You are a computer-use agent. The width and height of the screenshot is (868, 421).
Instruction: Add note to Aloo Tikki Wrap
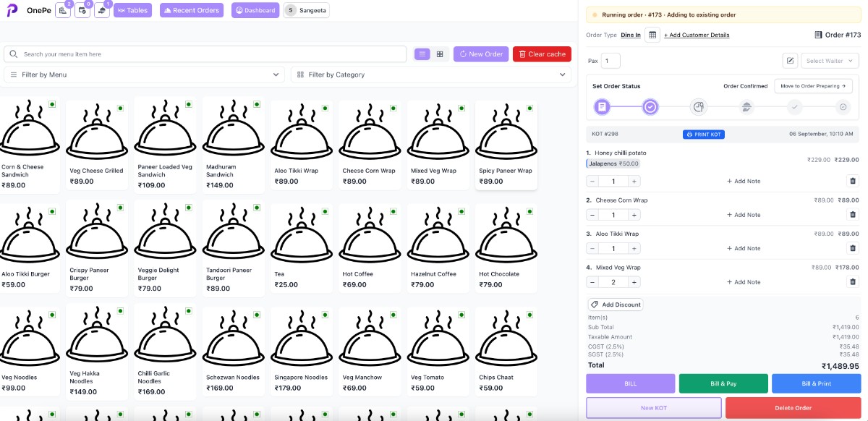tap(744, 248)
